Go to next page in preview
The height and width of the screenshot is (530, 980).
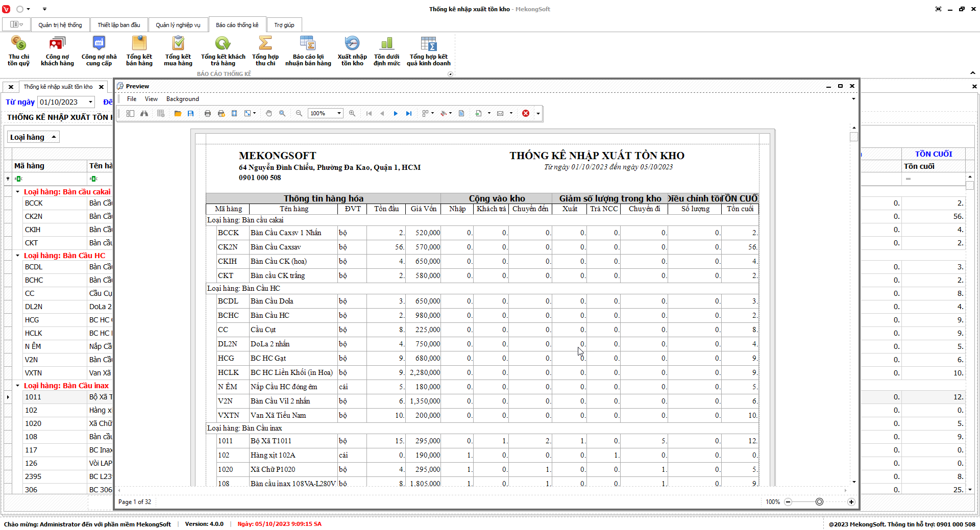coord(396,113)
